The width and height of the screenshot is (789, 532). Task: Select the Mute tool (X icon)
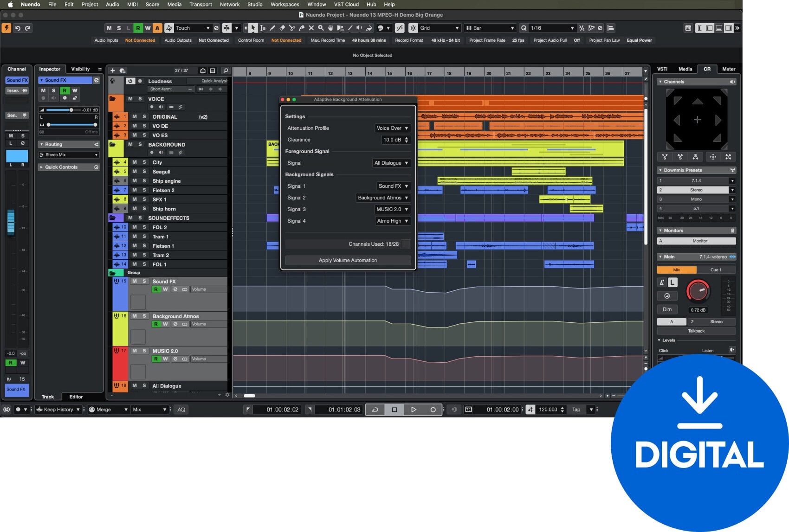(x=311, y=28)
